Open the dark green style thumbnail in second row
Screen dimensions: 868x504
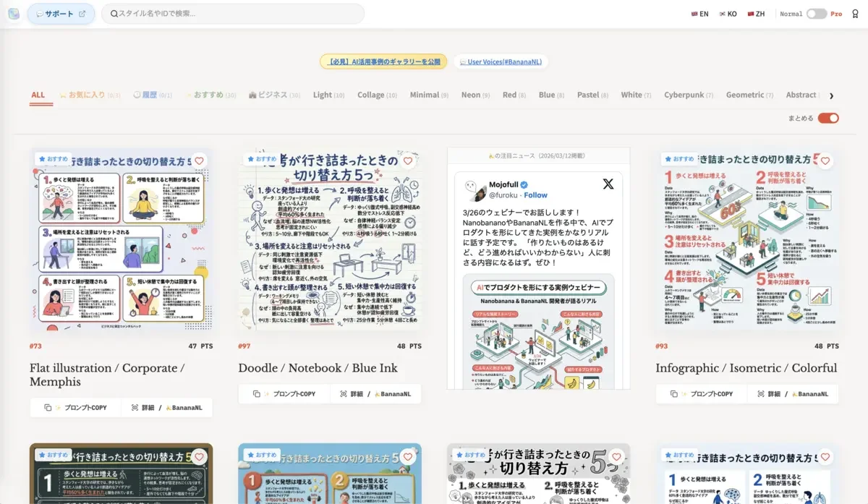121,474
